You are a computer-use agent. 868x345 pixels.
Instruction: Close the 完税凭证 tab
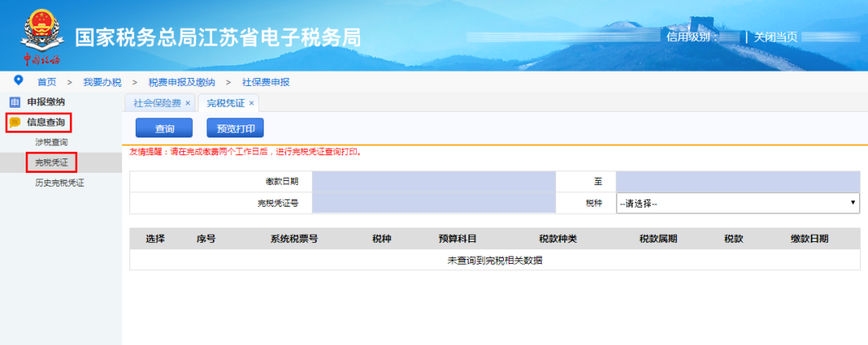pyautogui.click(x=252, y=103)
